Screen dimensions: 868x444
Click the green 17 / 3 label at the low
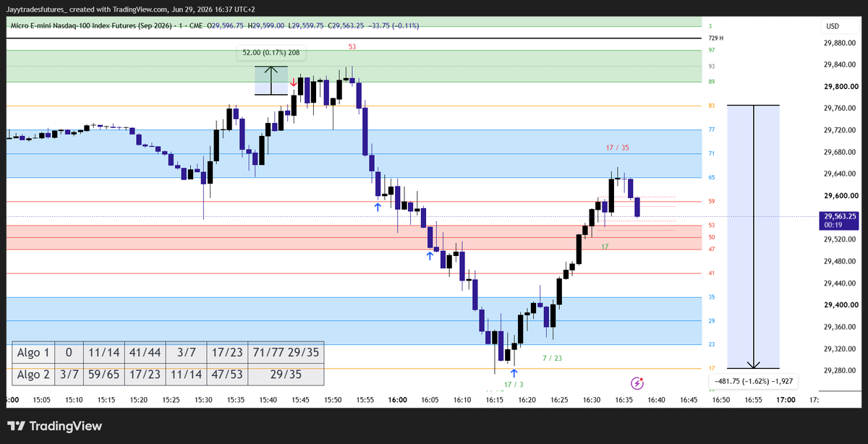click(514, 384)
